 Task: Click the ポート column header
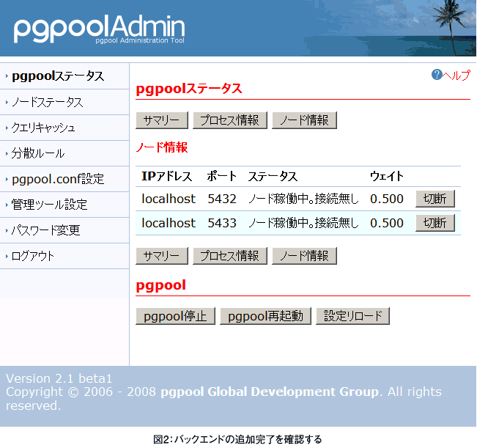click(x=222, y=176)
